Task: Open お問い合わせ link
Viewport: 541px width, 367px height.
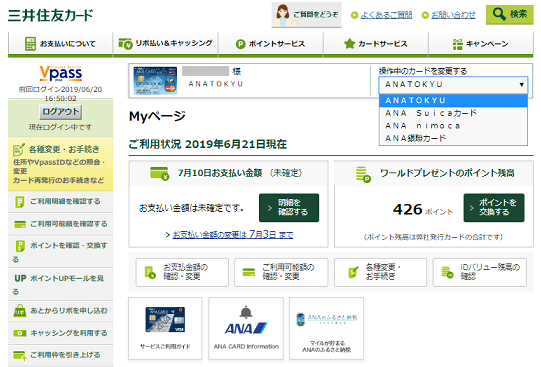Action: [x=453, y=15]
